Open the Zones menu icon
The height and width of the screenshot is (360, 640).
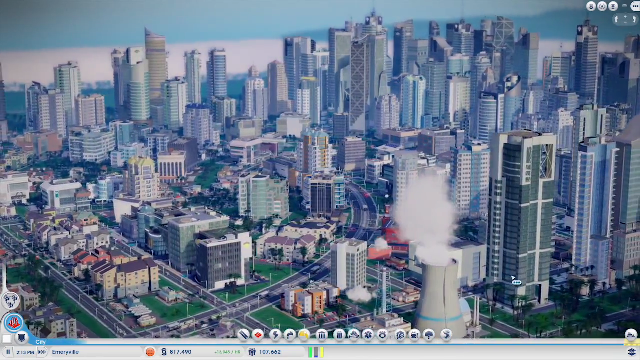pyautogui.click(x=258, y=335)
